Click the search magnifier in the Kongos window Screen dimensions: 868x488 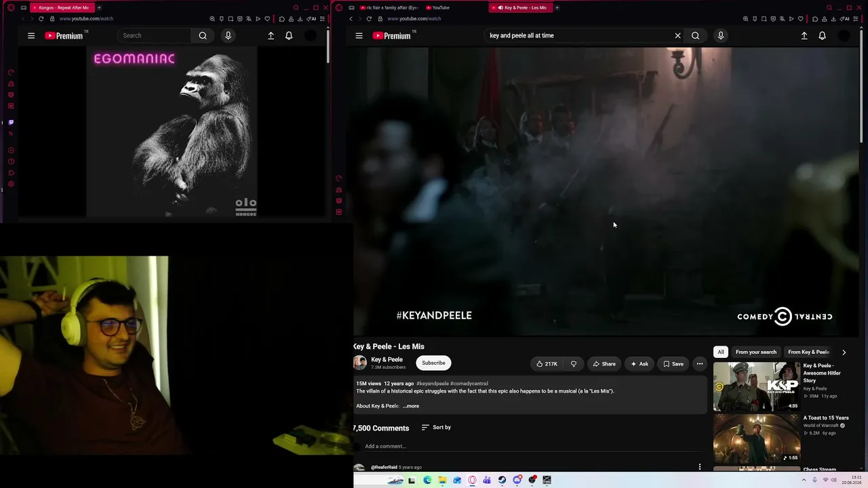pos(203,36)
